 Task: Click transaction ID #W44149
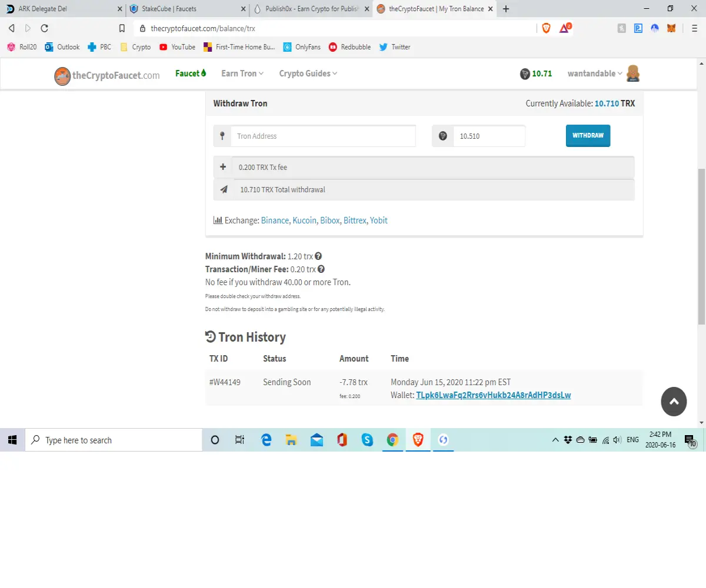coord(225,382)
